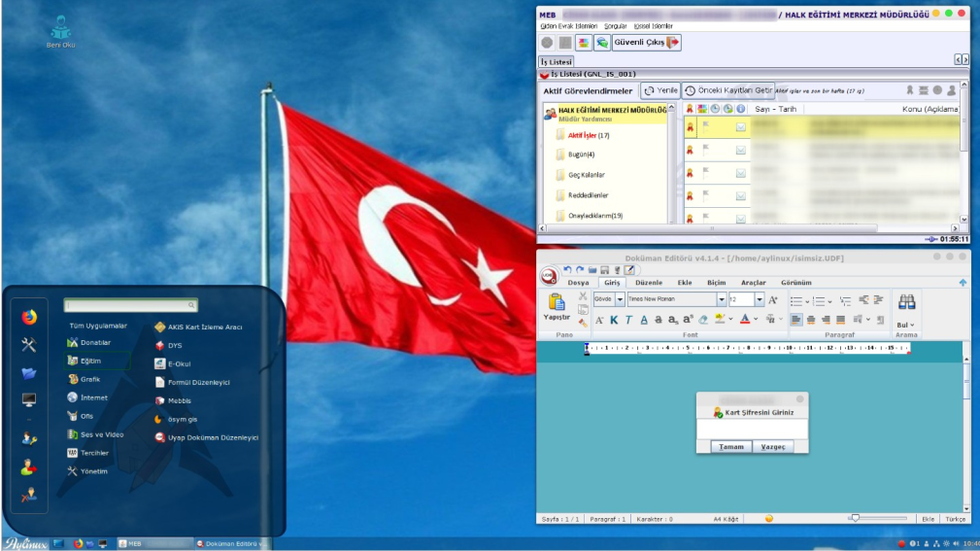980x551 pixels.
Task: Open the Giden Evrak İşlemleri menu
Action: [569, 26]
